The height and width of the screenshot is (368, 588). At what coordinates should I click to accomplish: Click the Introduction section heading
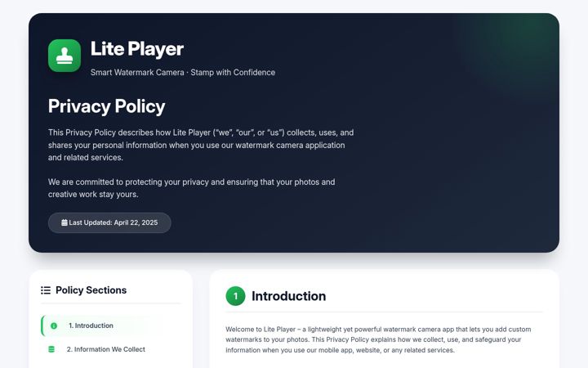coord(289,296)
